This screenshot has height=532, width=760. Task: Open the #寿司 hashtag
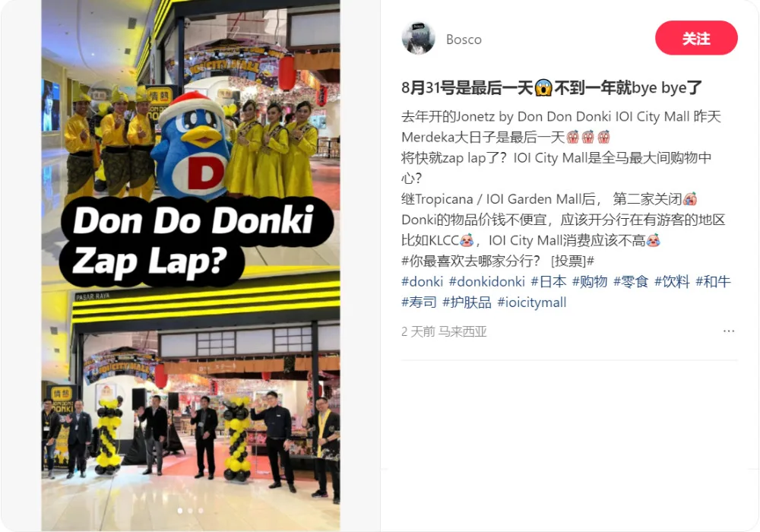tap(420, 302)
